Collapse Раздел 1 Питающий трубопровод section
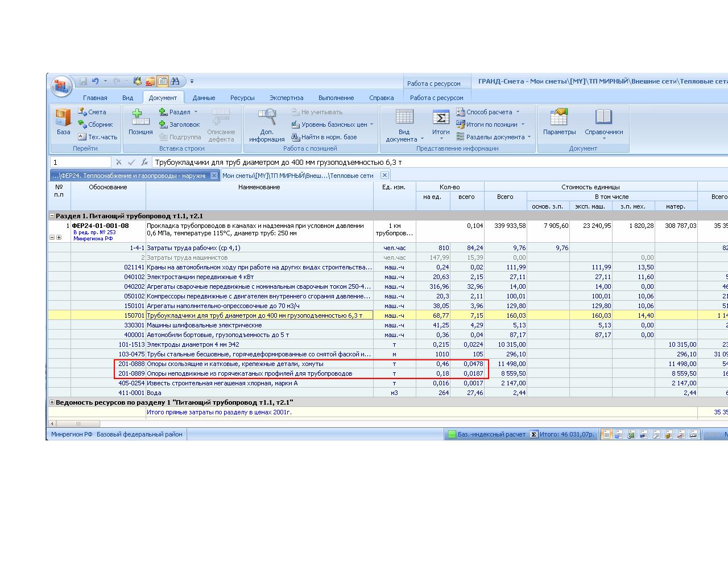This screenshot has width=728, height=582. (52, 216)
